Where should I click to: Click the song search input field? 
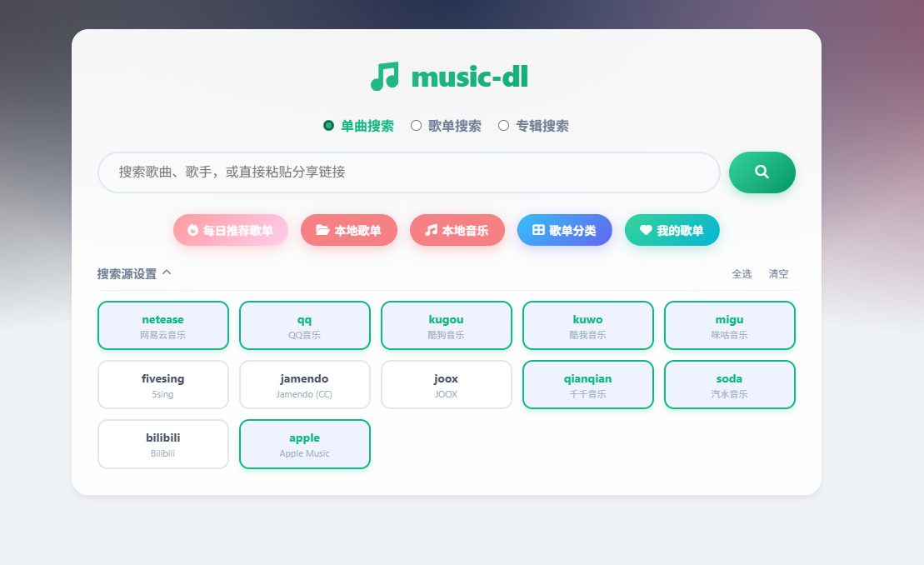point(409,172)
